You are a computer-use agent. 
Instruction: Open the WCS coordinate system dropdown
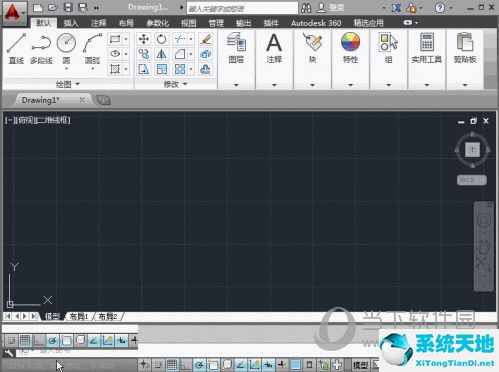coord(471,180)
